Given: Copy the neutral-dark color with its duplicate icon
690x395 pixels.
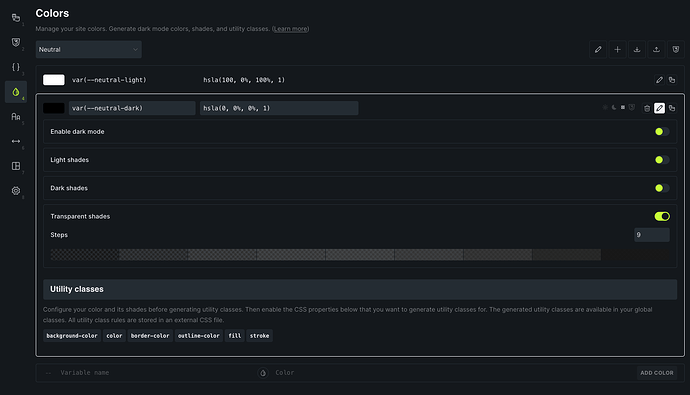Looking at the screenshot, I should tap(672, 108).
